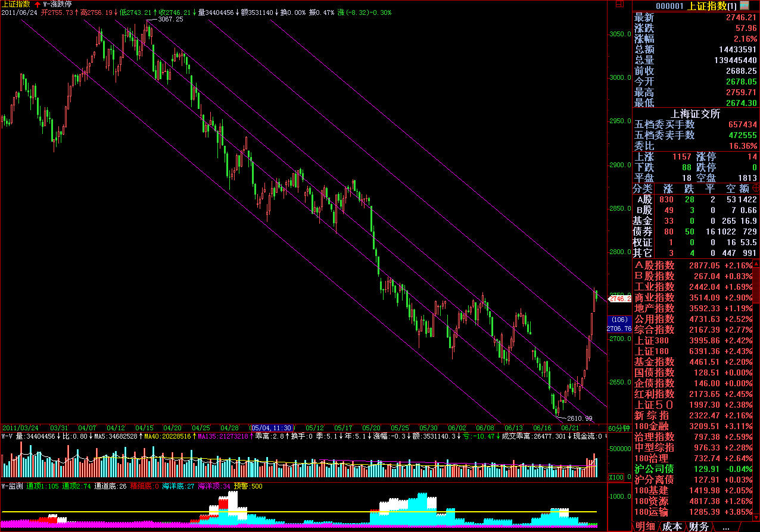Switch to the 明细 tab
The width and height of the screenshot is (760, 532).
click(646, 527)
